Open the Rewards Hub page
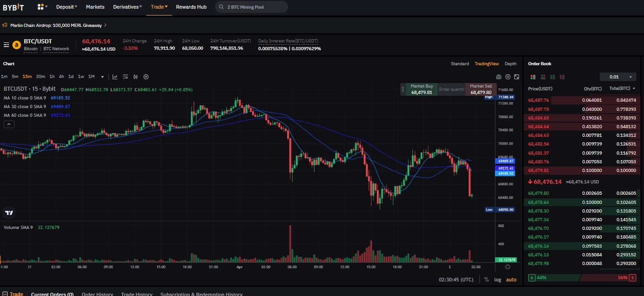This screenshot has width=644, height=296. 191,7
